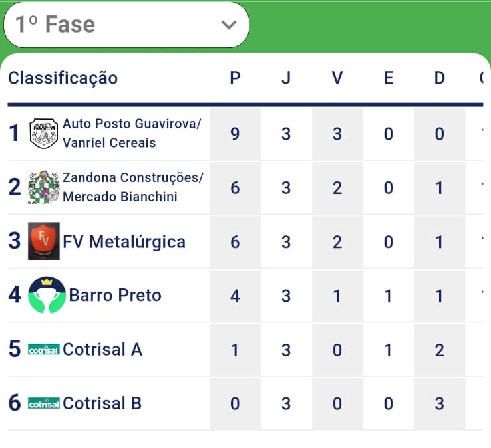
Task: Click the FV Metalúrgica red logo
Action: point(44,241)
